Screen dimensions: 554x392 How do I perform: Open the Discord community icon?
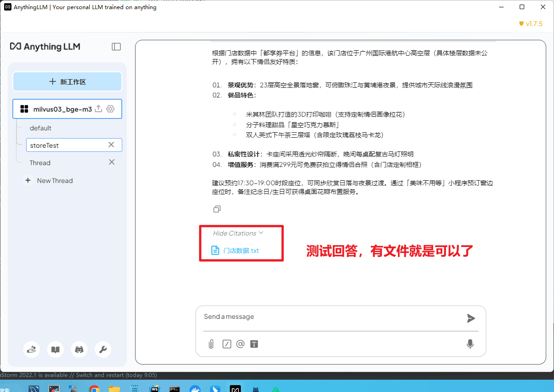pos(79,350)
